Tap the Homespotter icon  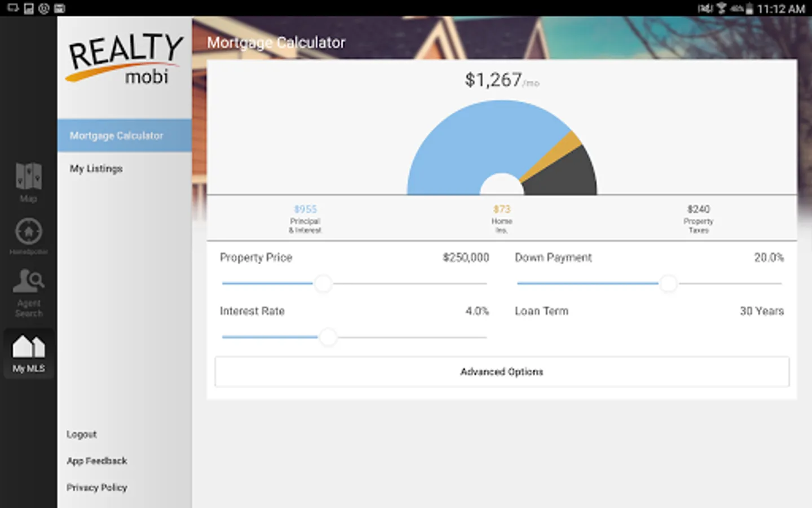pos(28,236)
